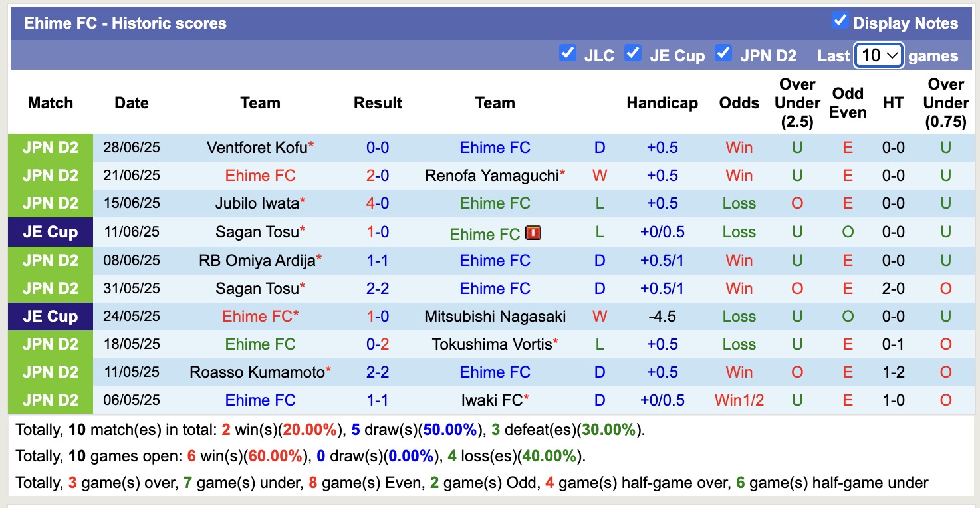Click the Ventforet Kofu team link
The height and width of the screenshot is (508, 980).
tap(256, 148)
